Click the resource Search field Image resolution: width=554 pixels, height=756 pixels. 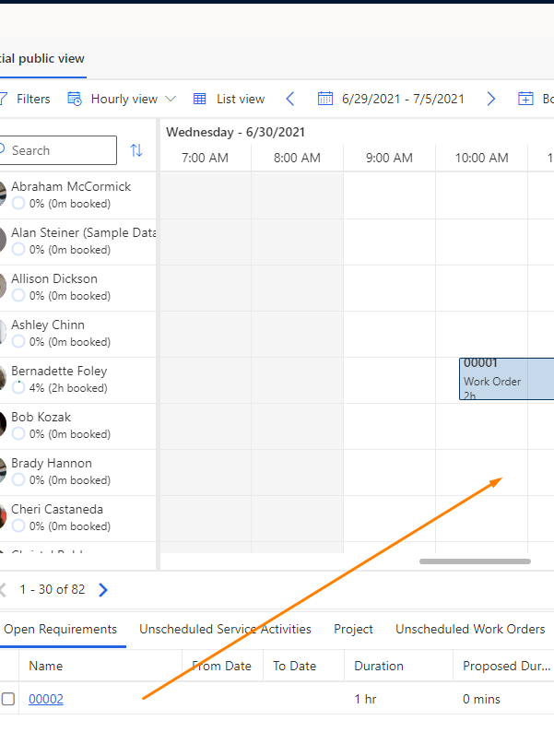[58, 150]
